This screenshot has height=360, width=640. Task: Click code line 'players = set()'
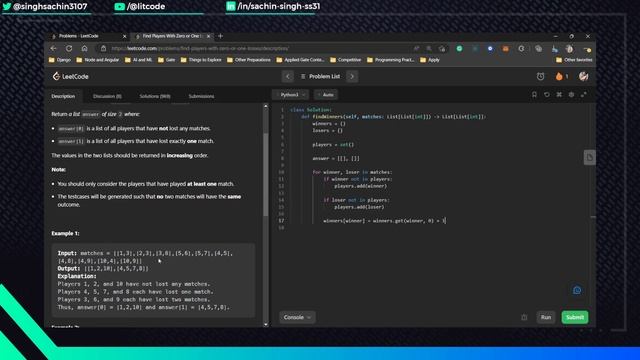pos(333,144)
